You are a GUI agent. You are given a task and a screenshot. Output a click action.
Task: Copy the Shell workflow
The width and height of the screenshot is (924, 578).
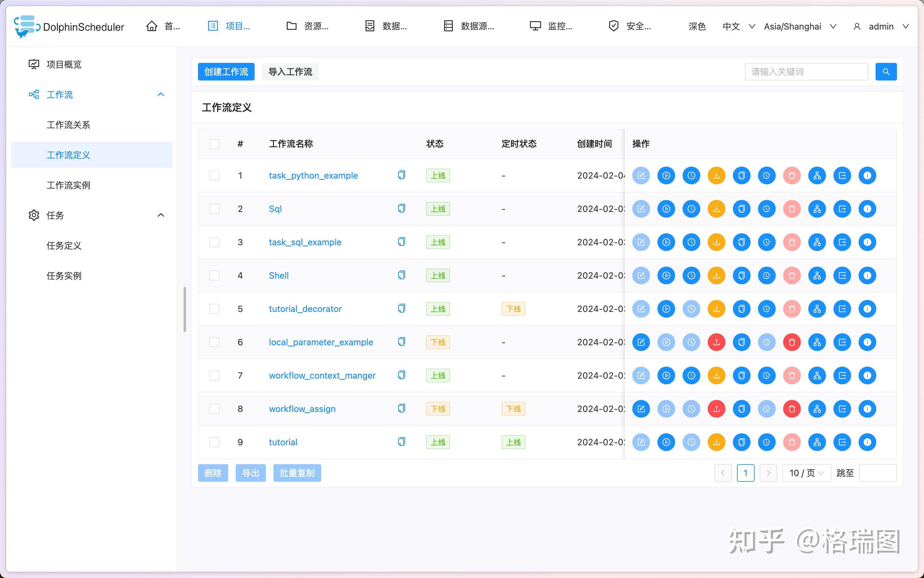742,275
